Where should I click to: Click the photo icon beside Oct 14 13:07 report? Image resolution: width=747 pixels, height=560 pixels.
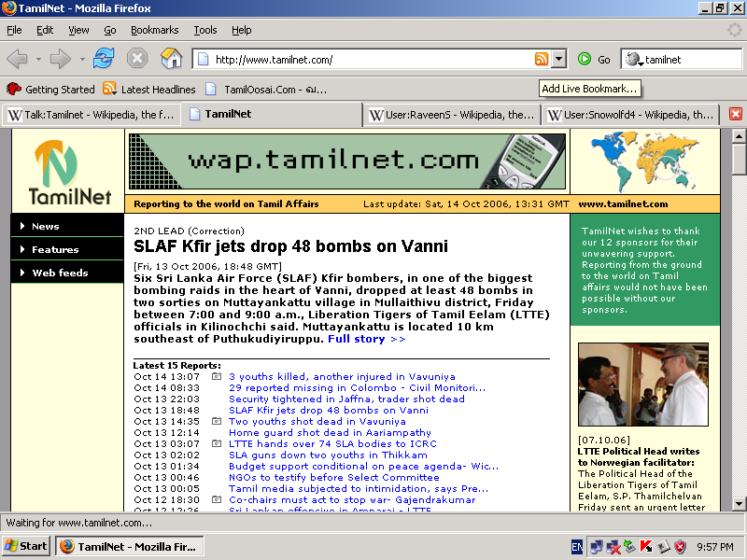(x=217, y=377)
